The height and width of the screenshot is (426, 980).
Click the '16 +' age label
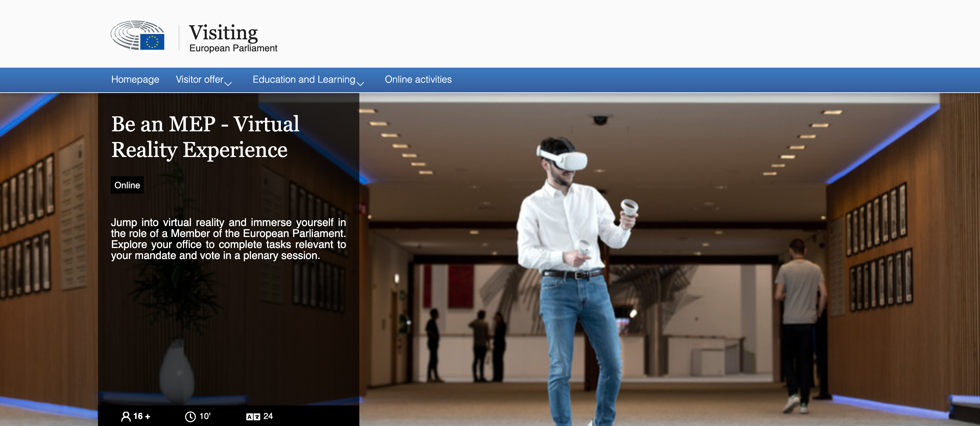point(142,416)
